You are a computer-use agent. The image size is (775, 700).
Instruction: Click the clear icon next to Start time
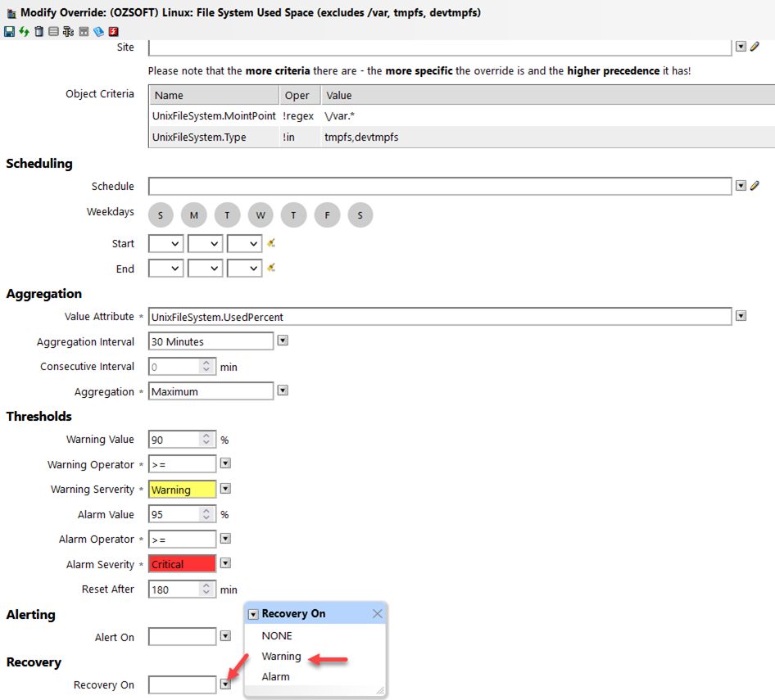pos(270,243)
